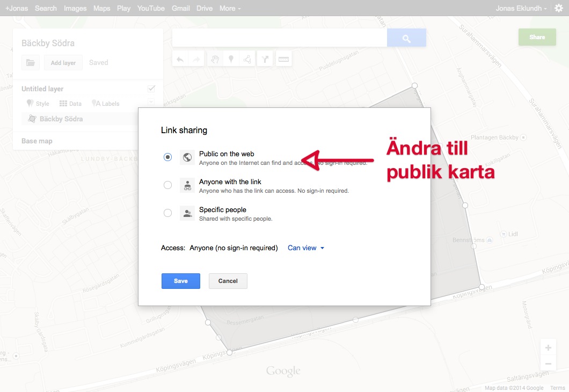The height and width of the screenshot is (392, 569).
Task: Click the zoom out minus control
Action: tap(548, 364)
